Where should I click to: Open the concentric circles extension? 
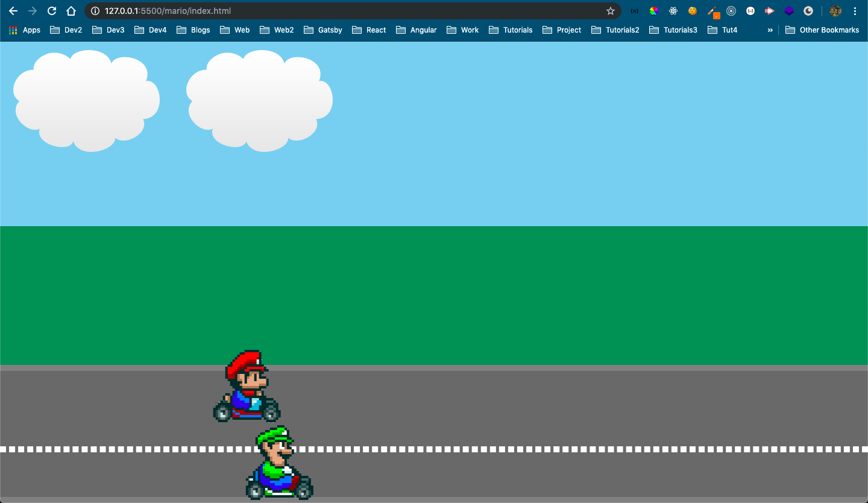point(731,11)
